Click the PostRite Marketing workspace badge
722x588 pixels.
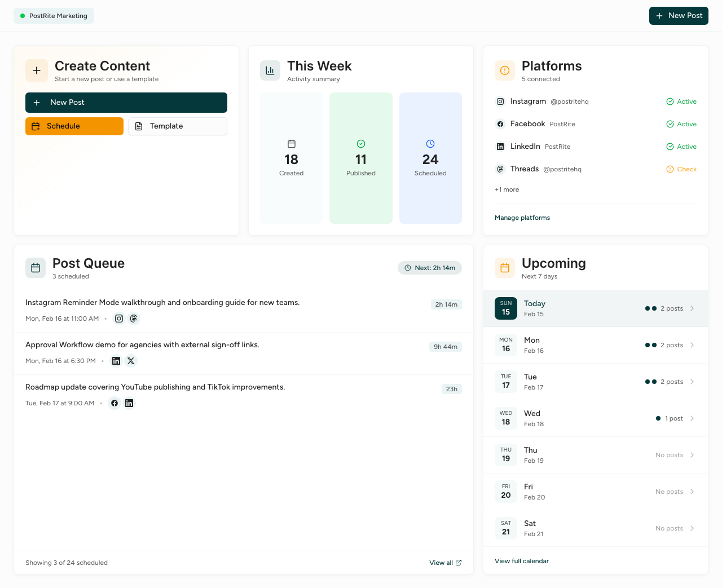coord(54,16)
